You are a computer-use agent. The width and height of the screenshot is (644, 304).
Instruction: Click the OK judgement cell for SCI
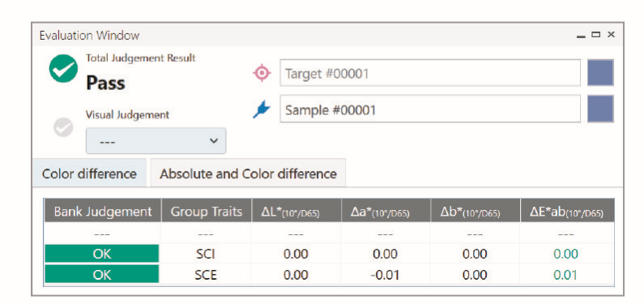pyautogui.click(x=102, y=254)
